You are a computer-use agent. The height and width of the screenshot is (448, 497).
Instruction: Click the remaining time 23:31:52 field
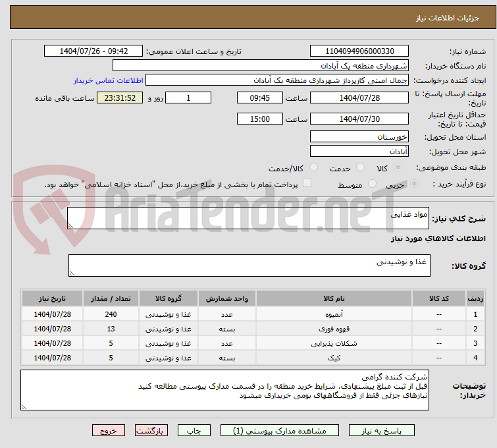tap(120, 98)
